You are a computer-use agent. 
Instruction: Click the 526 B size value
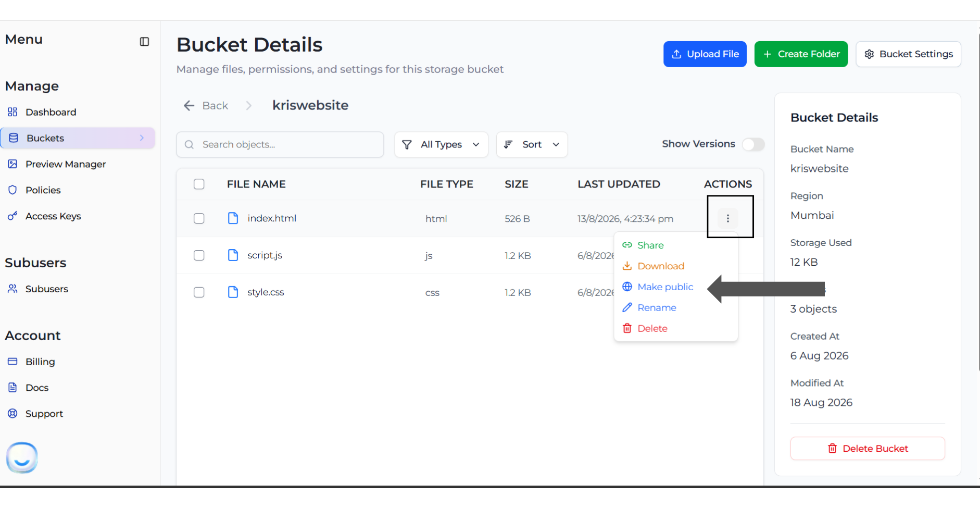coord(517,219)
